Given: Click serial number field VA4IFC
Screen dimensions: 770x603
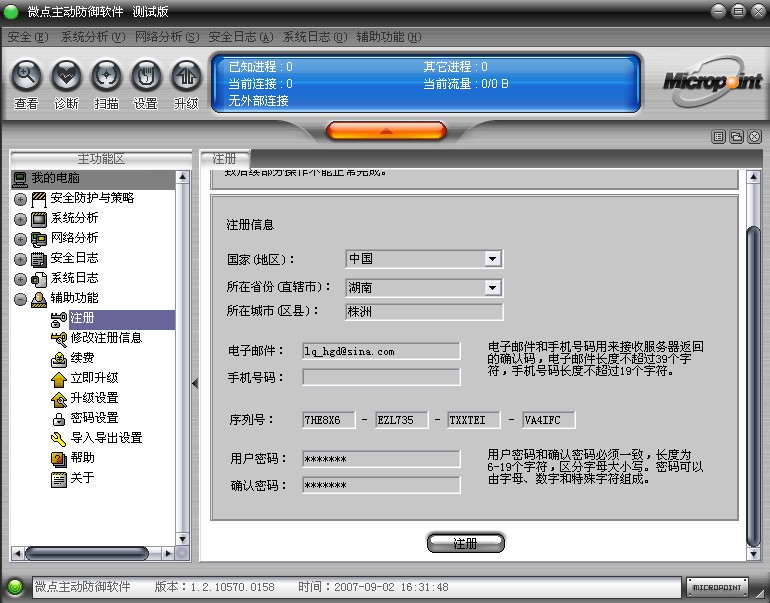Looking at the screenshot, I should click(549, 420).
